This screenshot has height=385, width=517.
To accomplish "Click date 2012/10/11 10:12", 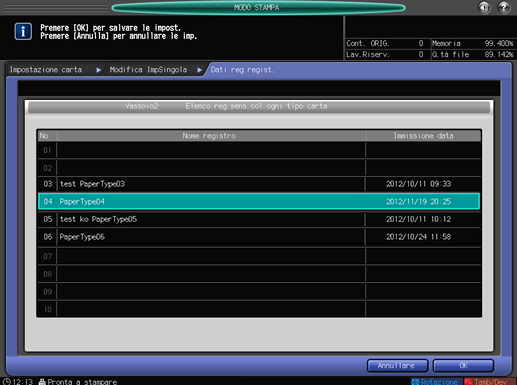I will point(418,219).
